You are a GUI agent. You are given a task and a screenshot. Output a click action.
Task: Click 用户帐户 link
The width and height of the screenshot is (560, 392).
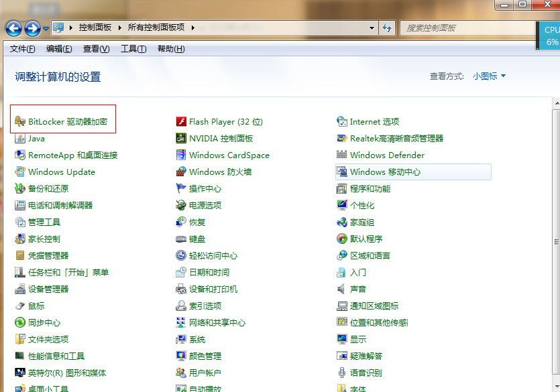pyautogui.click(x=205, y=373)
